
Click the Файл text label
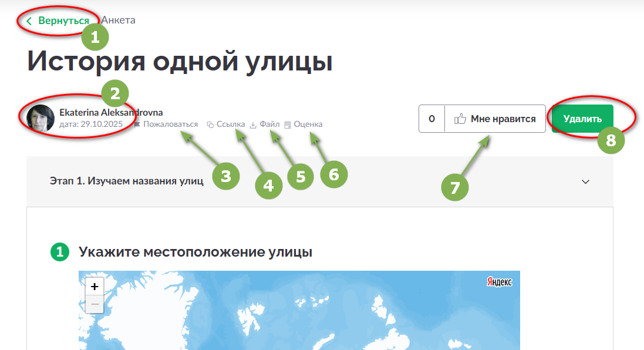[x=269, y=124]
